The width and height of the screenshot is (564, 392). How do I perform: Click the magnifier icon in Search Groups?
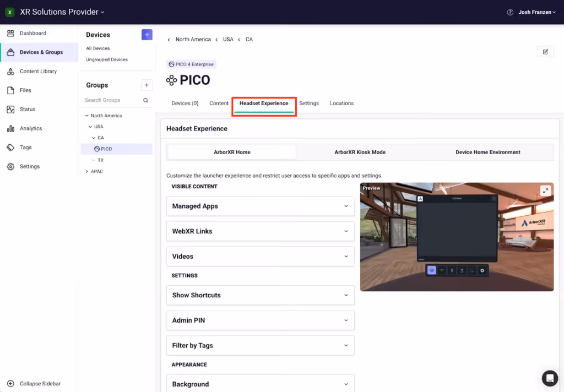(x=145, y=100)
